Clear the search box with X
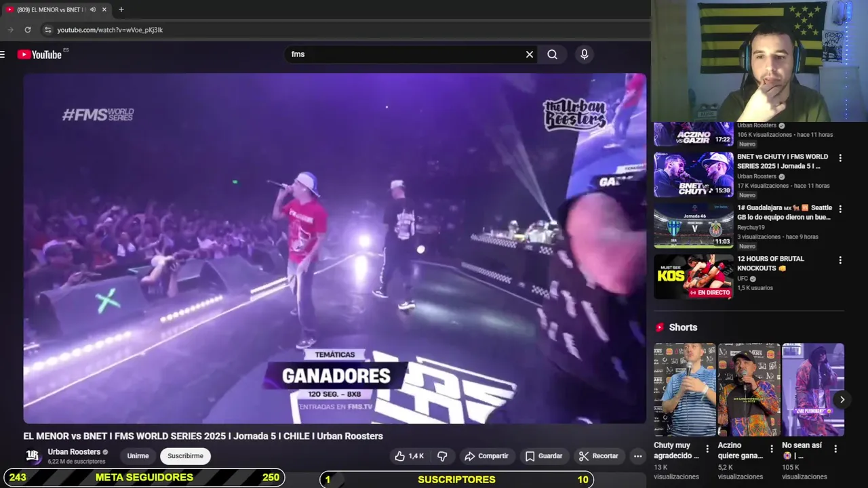 coord(530,54)
